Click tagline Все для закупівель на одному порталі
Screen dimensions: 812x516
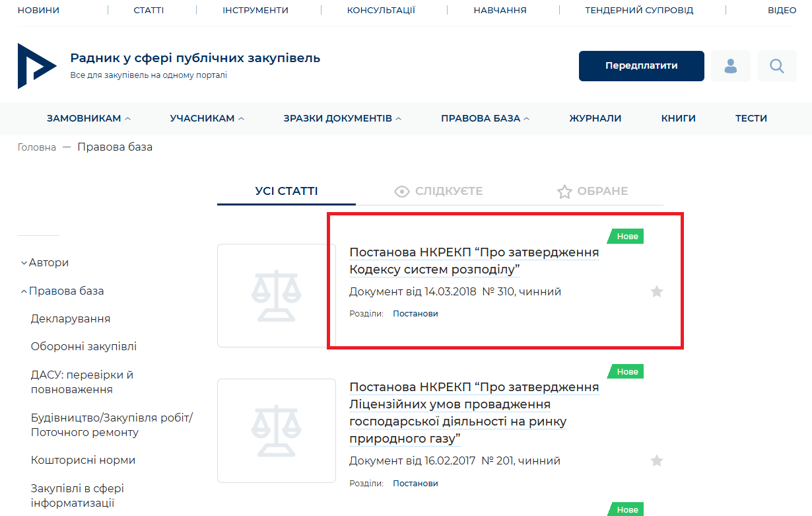[x=149, y=75]
